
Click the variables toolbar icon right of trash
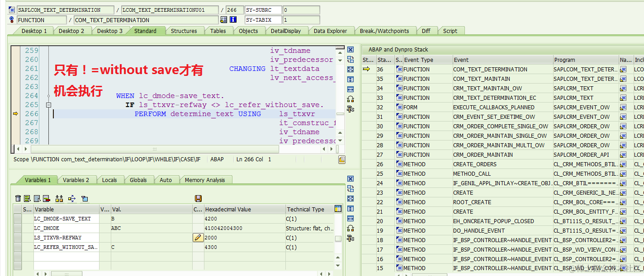27,198
